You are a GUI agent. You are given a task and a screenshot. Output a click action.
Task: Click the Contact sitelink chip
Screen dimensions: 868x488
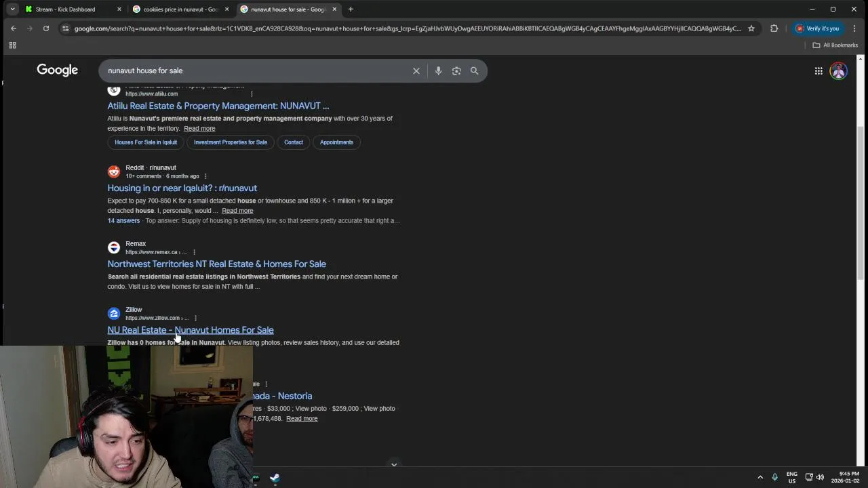click(x=294, y=142)
